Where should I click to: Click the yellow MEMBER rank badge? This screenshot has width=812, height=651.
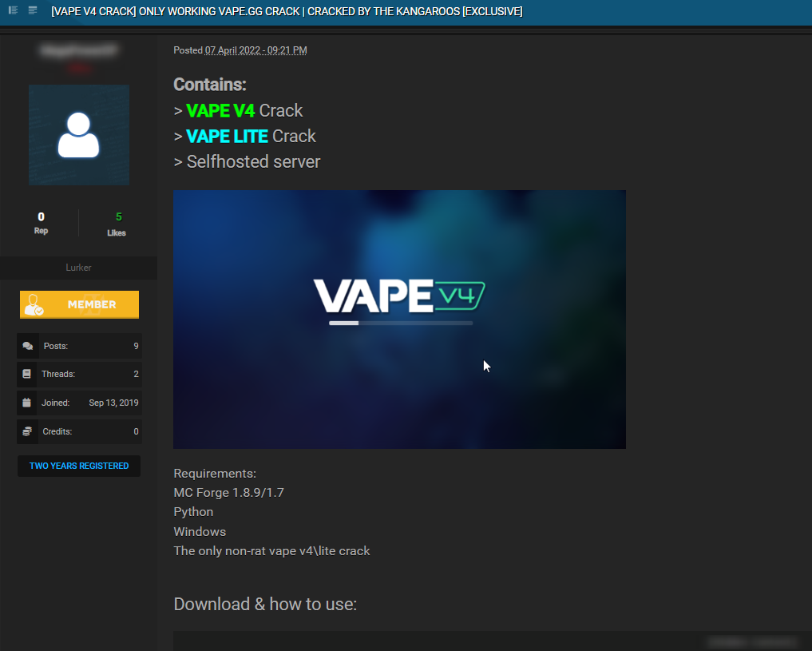[x=79, y=304]
